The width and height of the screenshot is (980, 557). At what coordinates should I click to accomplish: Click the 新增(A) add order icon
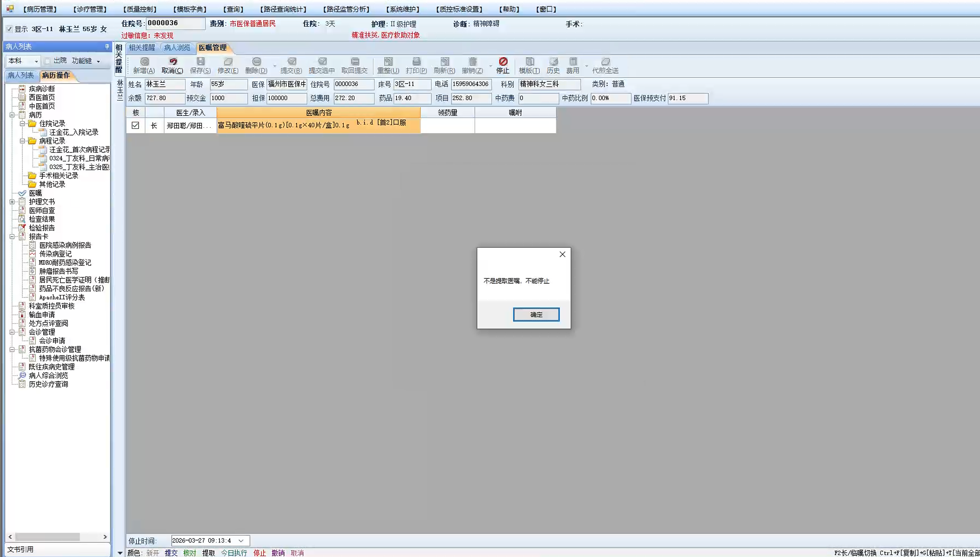(144, 65)
